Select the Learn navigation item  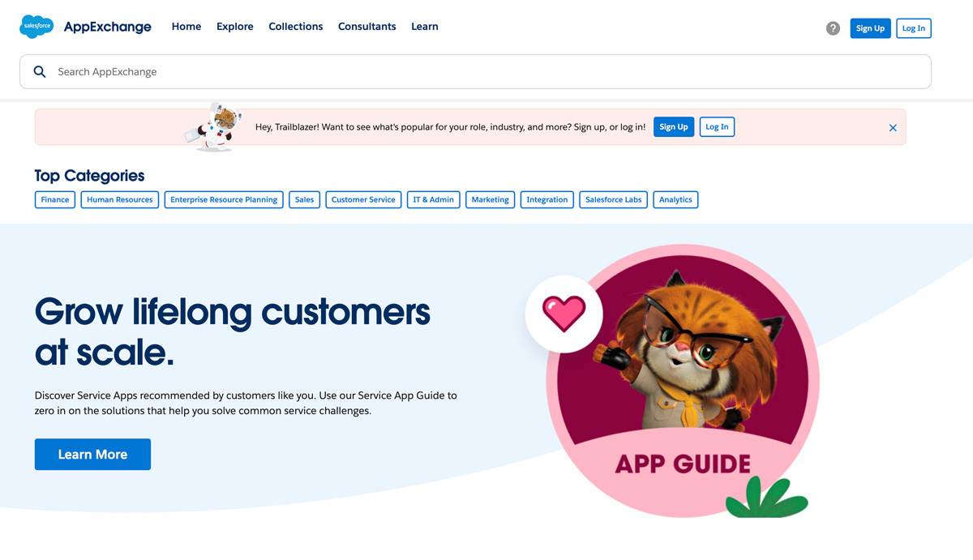click(x=425, y=27)
